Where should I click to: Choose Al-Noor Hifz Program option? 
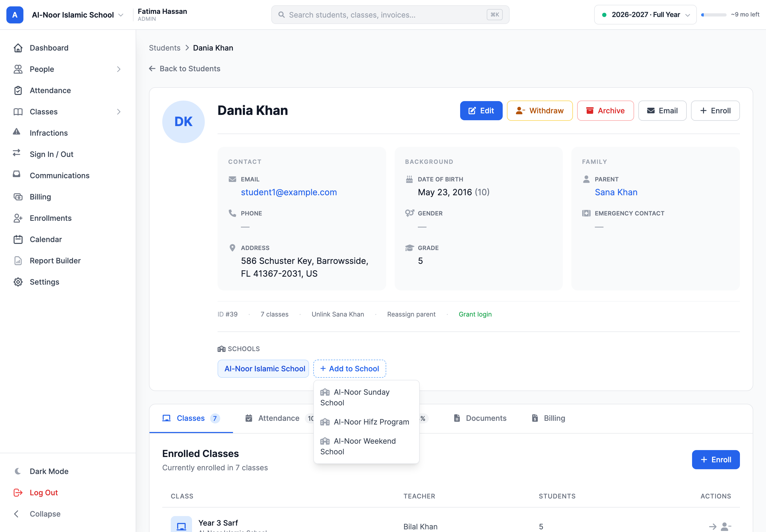[x=366, y=422]
